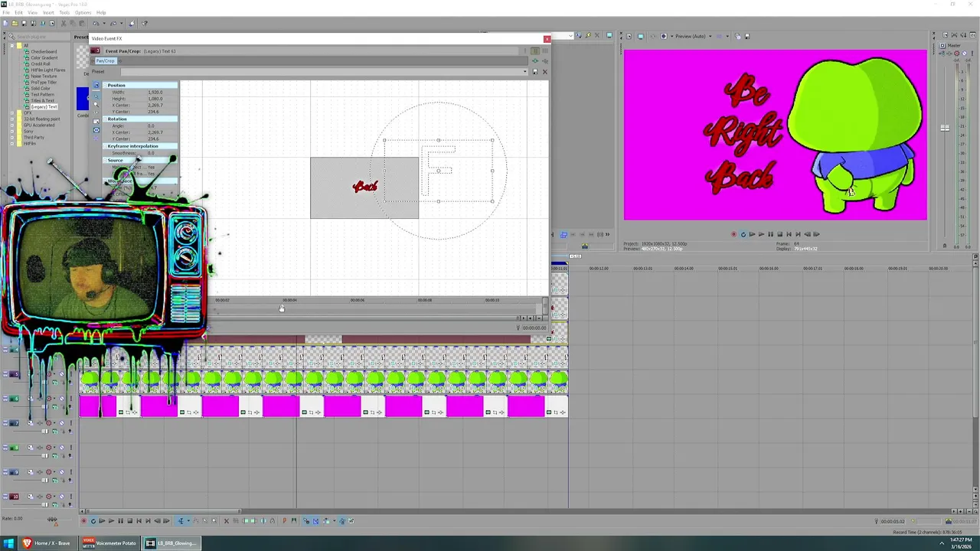Toggle automatic crossfades in timeline toolbar
Screen dimensions: 980x551
pos(315,521)
